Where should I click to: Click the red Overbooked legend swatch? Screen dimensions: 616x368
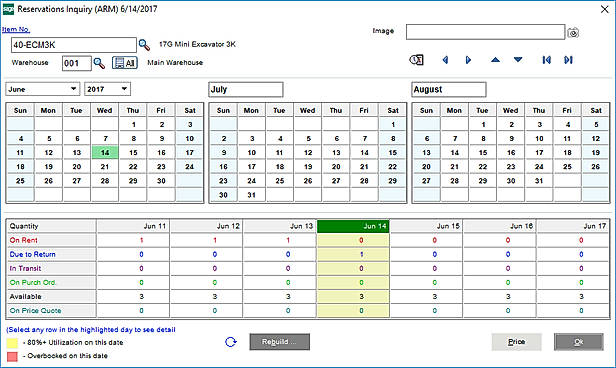point(12,356)
